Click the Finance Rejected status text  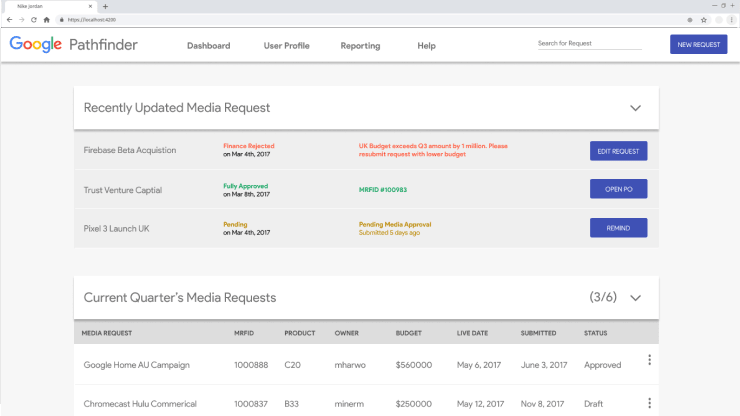249,146
